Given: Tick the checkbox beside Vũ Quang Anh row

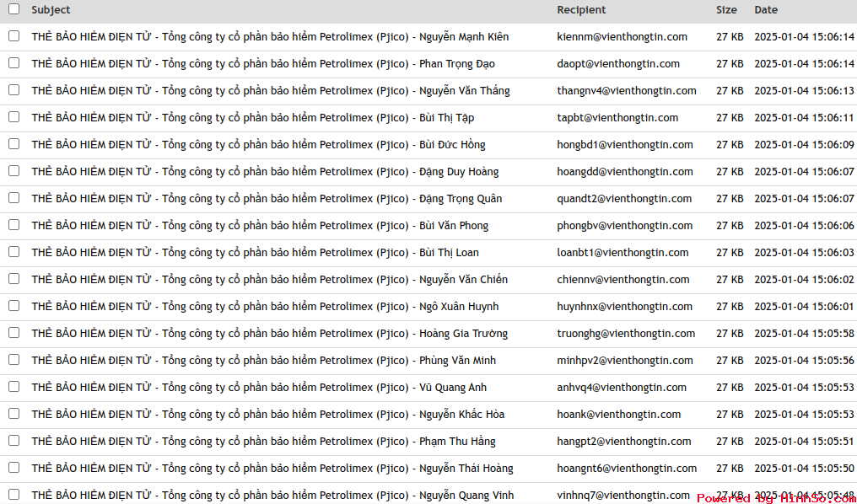Looking at the screenshot, I should [x=13, y=387].
